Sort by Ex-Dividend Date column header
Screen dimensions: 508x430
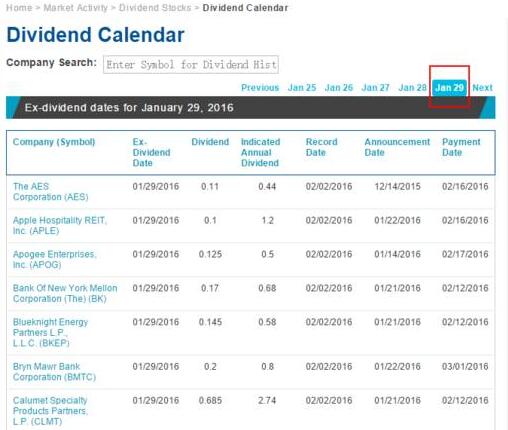(x=151, y=152)
